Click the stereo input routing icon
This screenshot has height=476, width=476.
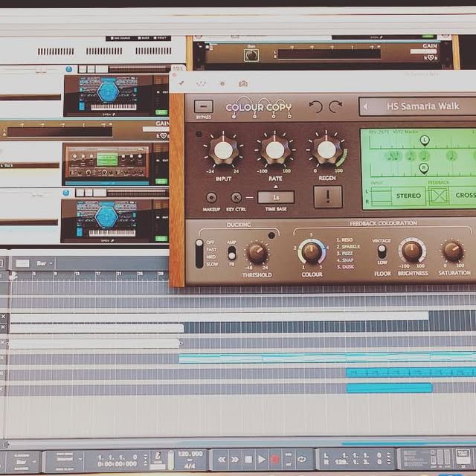coord(381,196)
